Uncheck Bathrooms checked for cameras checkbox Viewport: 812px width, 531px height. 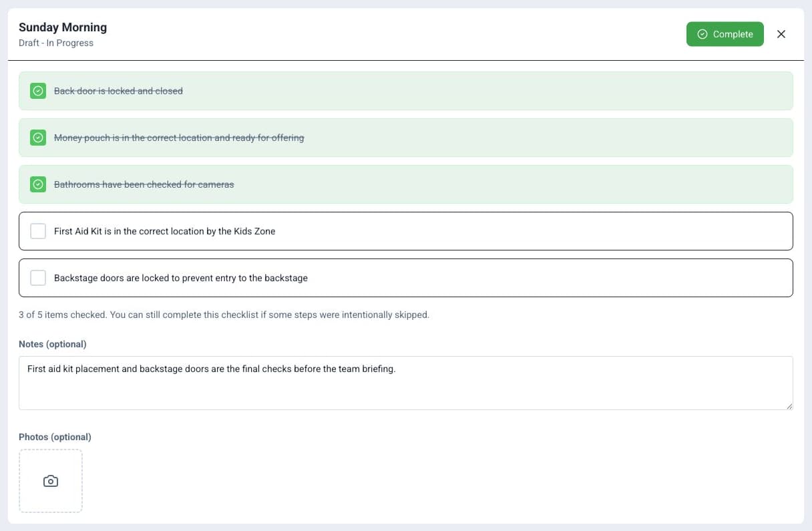[x=38, y=184]
